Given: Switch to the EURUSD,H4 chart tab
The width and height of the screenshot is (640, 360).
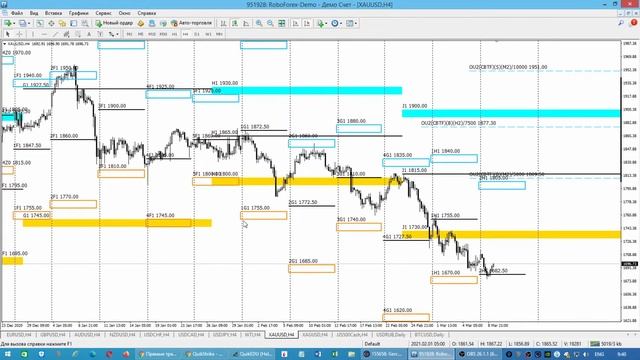Looking at the screenshot, I should [19, 335].
